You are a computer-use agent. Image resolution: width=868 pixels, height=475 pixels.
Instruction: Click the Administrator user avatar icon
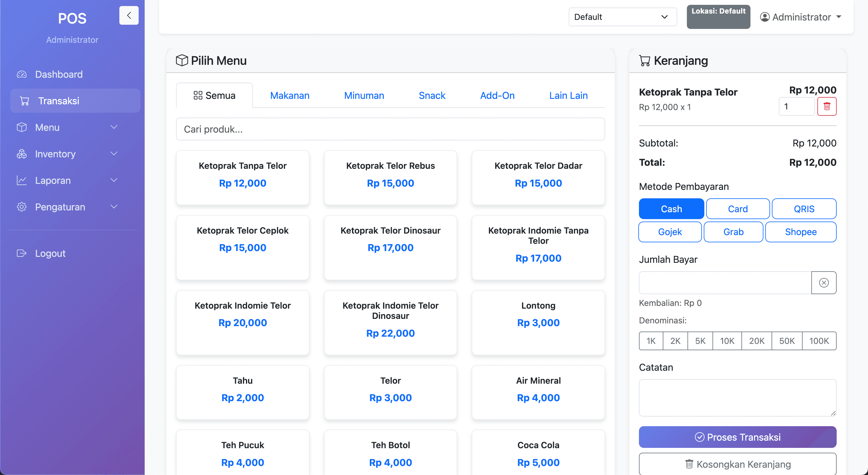(765, 17)
